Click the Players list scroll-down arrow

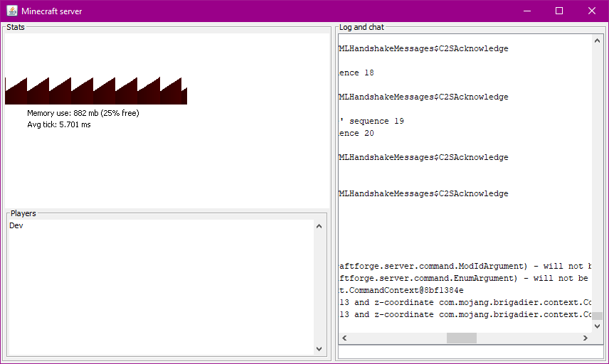(x=319, y=349)
